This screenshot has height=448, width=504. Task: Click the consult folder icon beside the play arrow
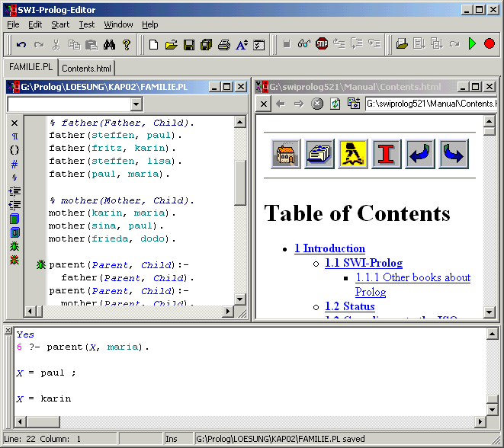click(x=402, y=43)
